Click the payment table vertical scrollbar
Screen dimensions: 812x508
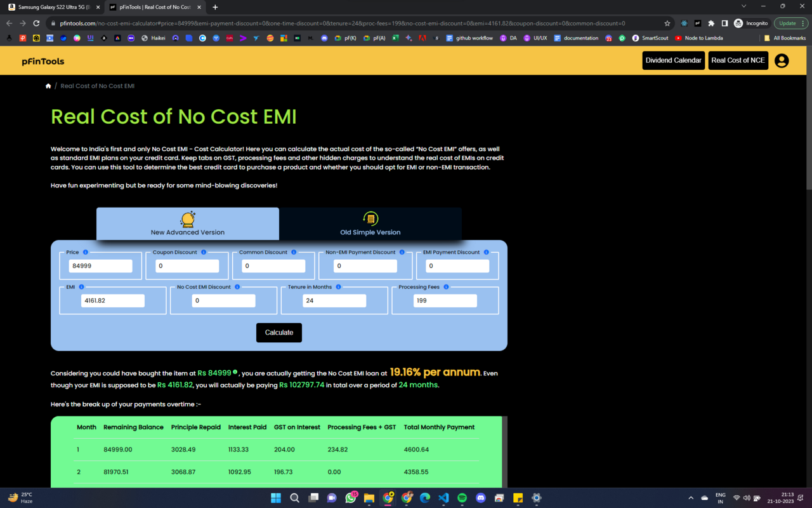click(504, 452)
